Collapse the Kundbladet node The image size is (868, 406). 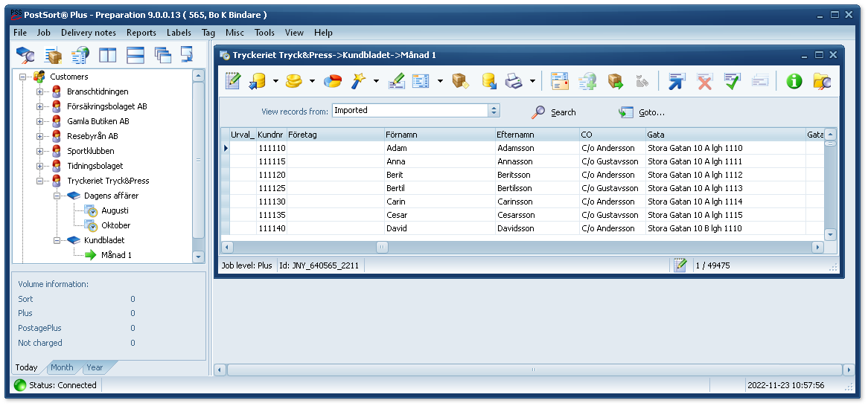click(x=57, y=241)
